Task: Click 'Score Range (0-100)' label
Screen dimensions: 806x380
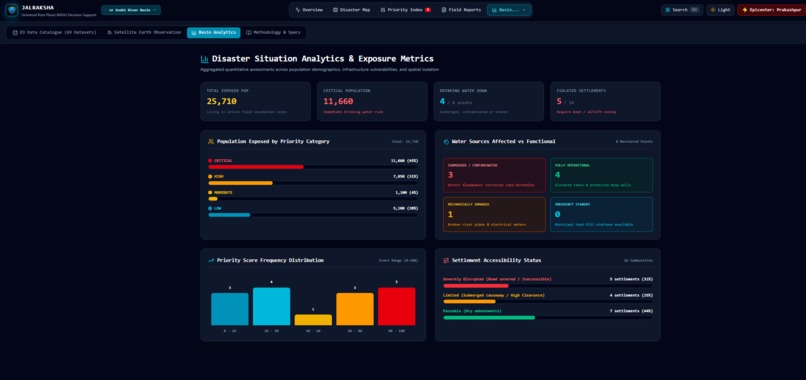Action: [x=398, y=261]
